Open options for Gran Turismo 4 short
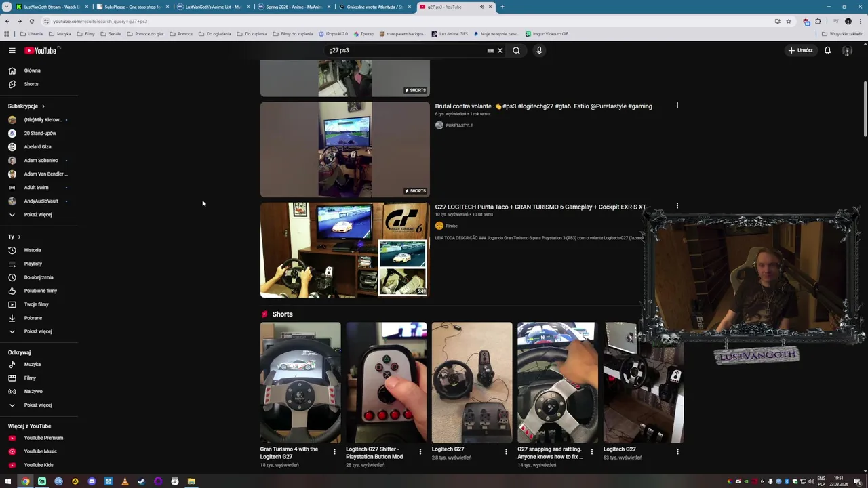This screenshot has width=868, height=488. pos(334,451)
